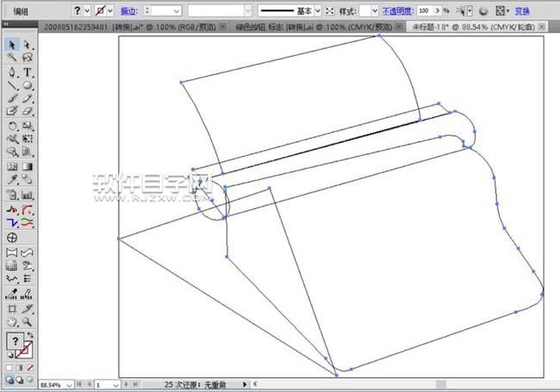Go to previous artboard
The image size is (560, 392).
coord(90,384)
